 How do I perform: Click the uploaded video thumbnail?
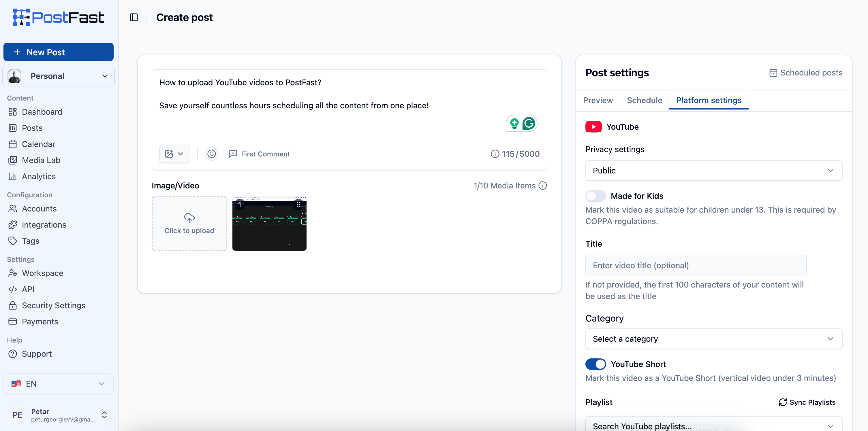pyautogui.click(x=269, y=223)
